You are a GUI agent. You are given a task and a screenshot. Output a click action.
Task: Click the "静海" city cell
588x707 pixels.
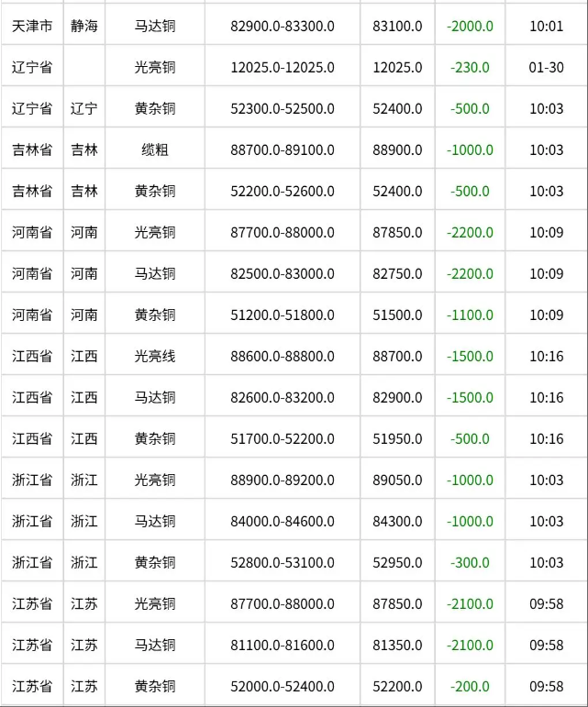83,27
